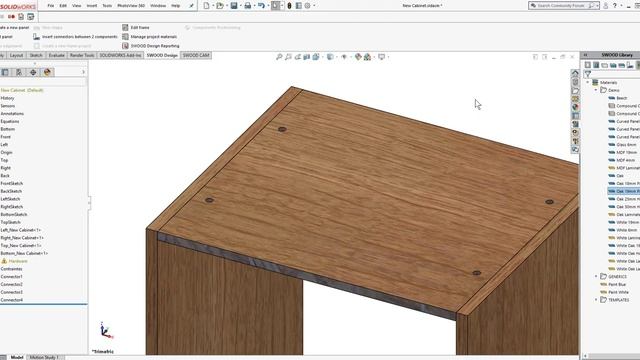Collapse the SWOOD Library pane chevrons

(x=585, y=55)
